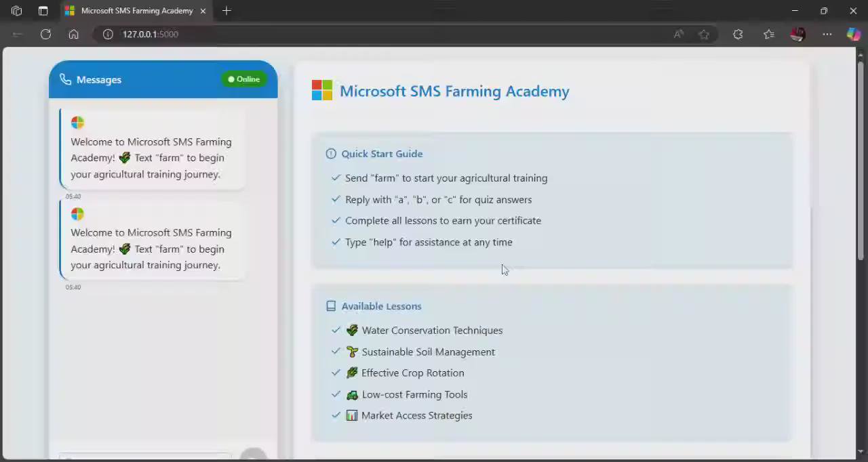Click Microsoft logo in the page header

tap(322, 90)
